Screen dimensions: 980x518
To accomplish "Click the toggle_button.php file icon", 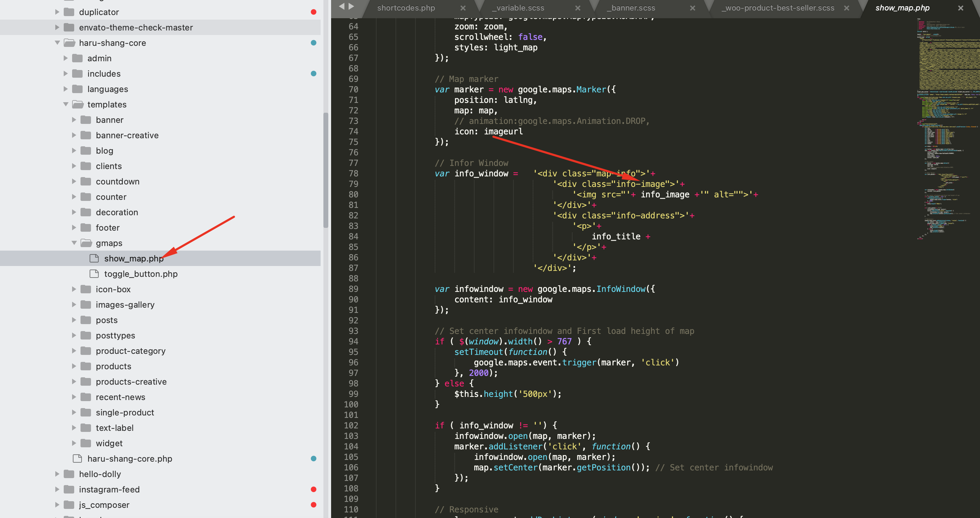I will (x=94, y=274).
